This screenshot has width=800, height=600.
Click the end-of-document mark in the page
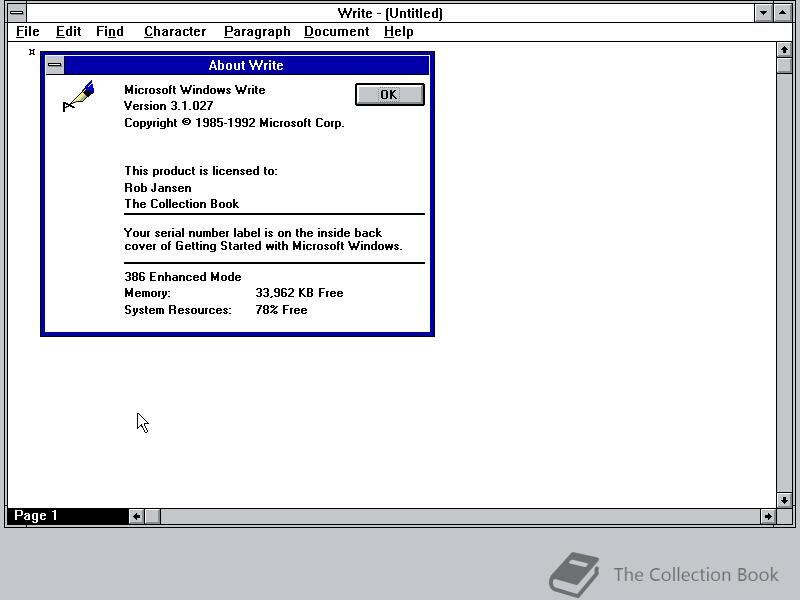(32, 52)
